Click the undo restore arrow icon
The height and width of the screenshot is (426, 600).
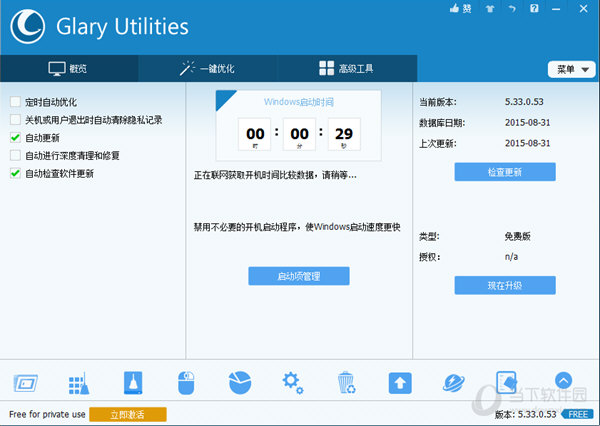pos(512,9)
